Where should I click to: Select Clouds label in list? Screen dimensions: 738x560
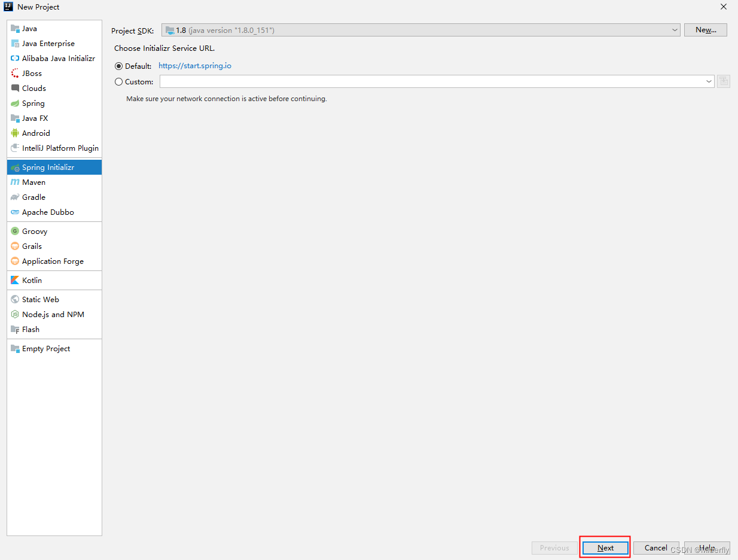point(34,89)
